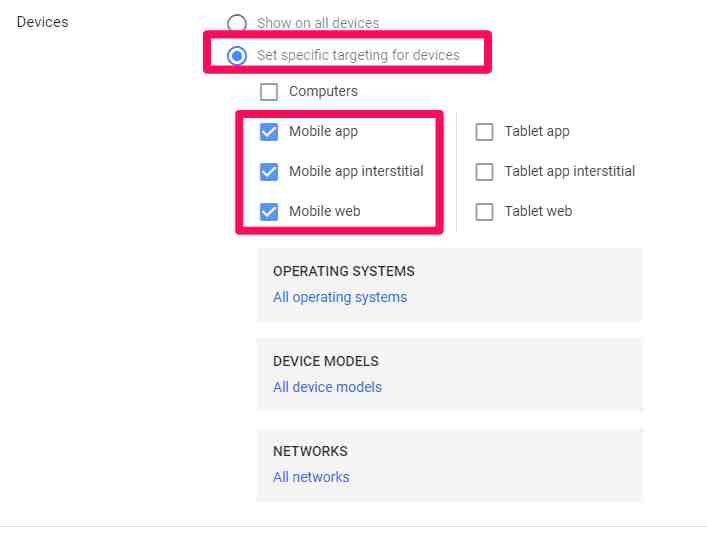Image resolution: width=707 pixels, height=533 pixels.
Task: Select the Show on all devices radio button
Action: [x=237, y=23]
